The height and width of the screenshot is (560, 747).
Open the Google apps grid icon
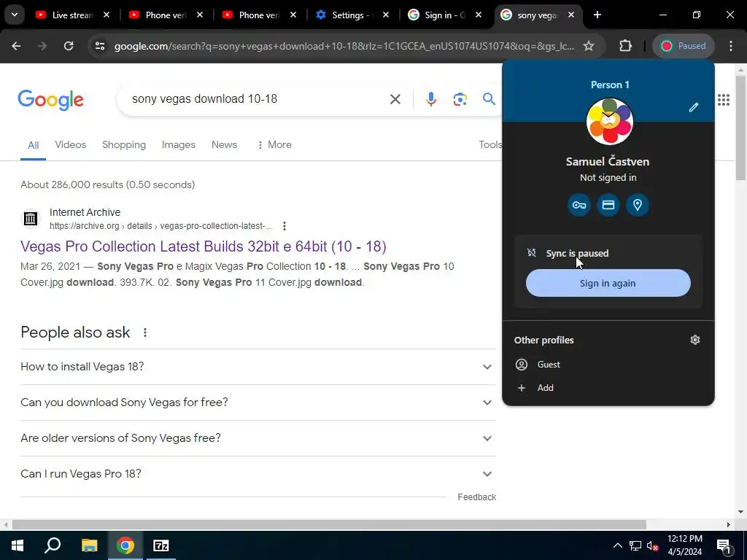pyautogui.click(x=724, y=99)
